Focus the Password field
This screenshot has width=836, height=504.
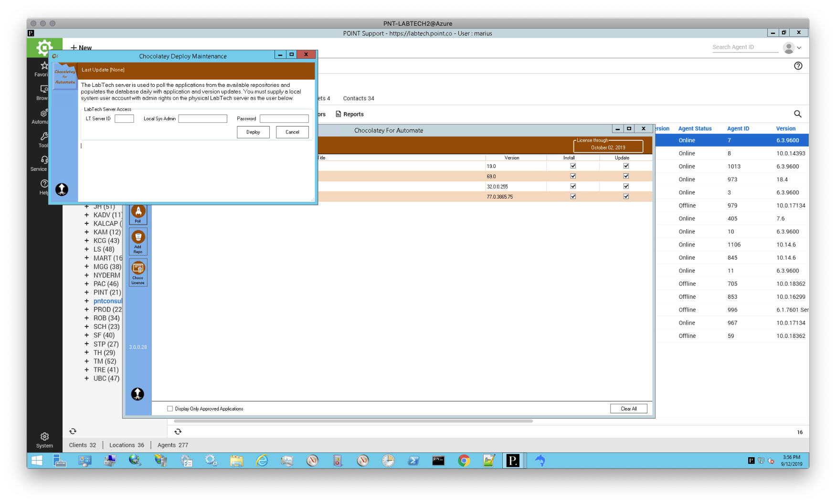coord(284,118)
